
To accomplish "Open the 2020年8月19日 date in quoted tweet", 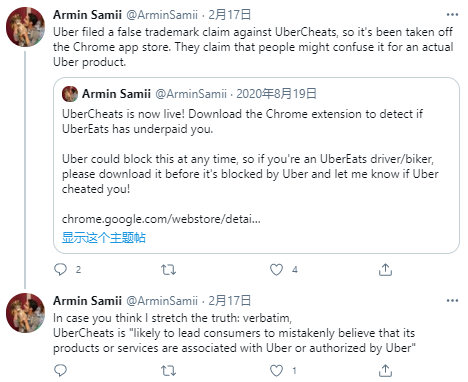I will pos(276,94).
